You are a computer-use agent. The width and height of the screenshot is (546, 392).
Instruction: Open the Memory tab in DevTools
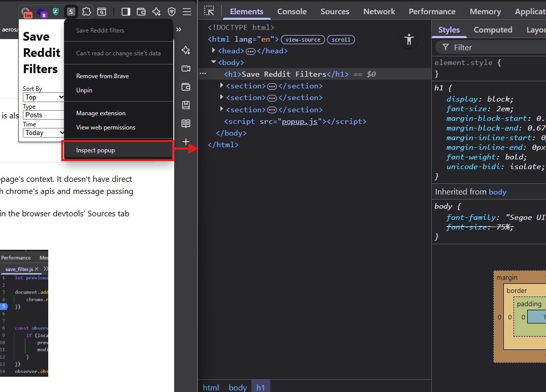click(485, 12)
